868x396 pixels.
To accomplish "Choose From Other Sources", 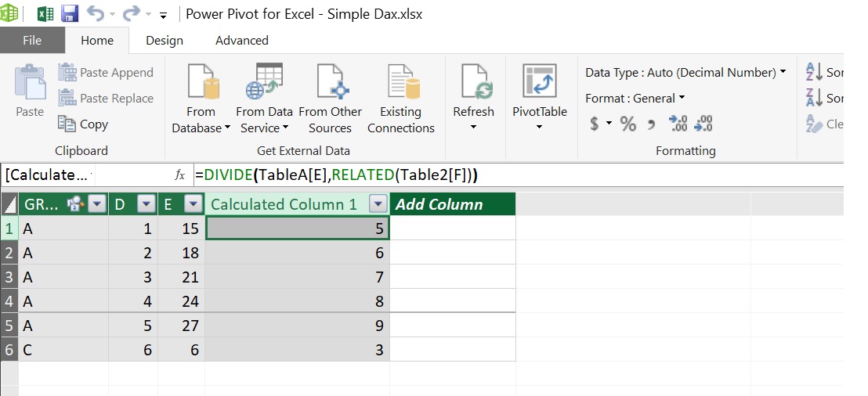I will pyautogui.click(x=330, y=99).
